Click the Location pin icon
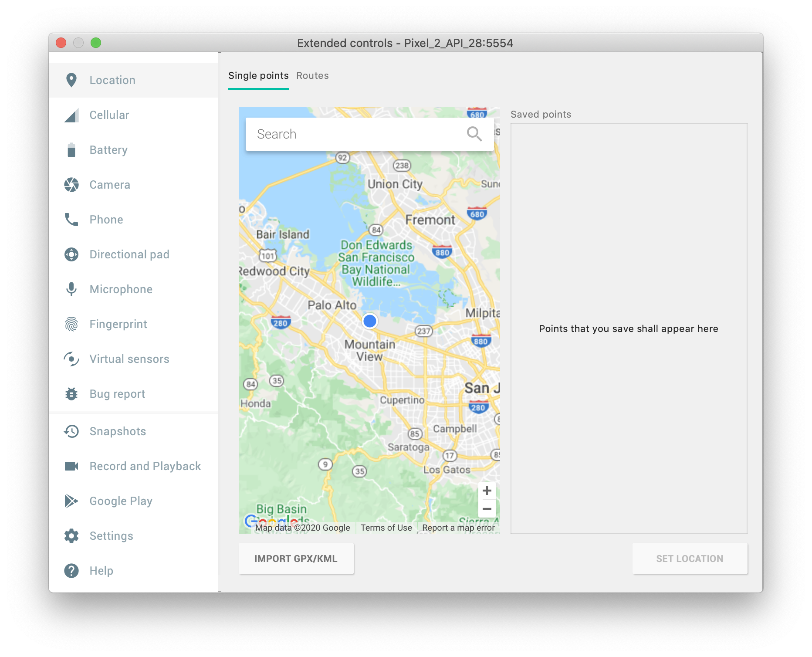812x657 pixels. pyautogui.click(x=71, y=80)
